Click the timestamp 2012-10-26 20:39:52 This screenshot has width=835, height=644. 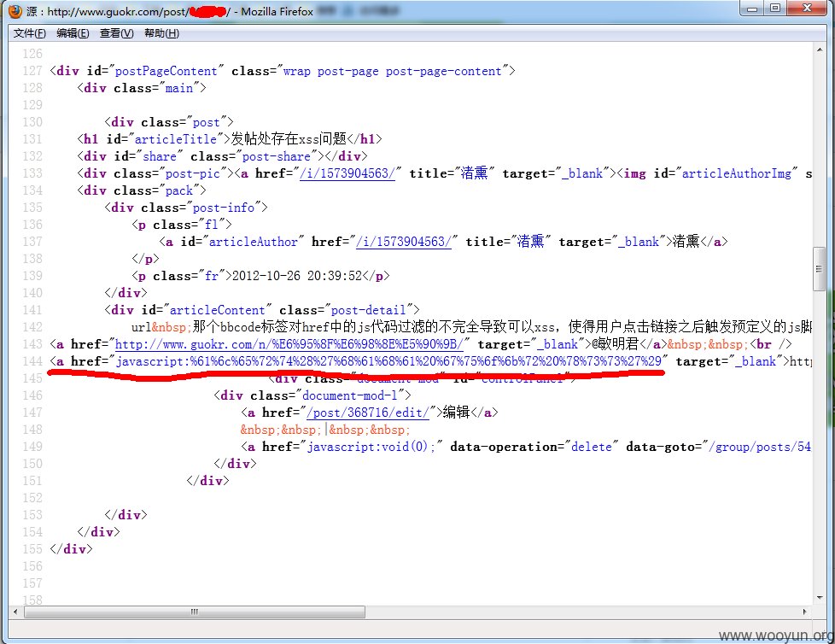click(297, 276)
